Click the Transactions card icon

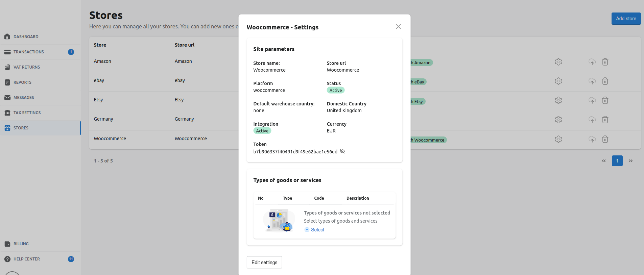tap(7, 52)
